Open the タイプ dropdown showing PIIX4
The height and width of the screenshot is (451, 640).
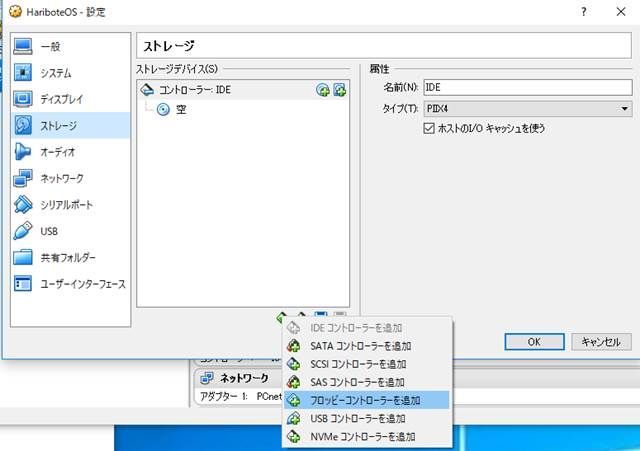point(527,109)
